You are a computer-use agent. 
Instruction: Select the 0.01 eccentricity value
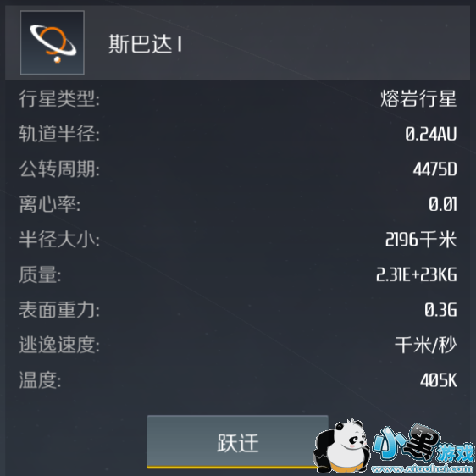pyautogui.click(x=443, y=204)
